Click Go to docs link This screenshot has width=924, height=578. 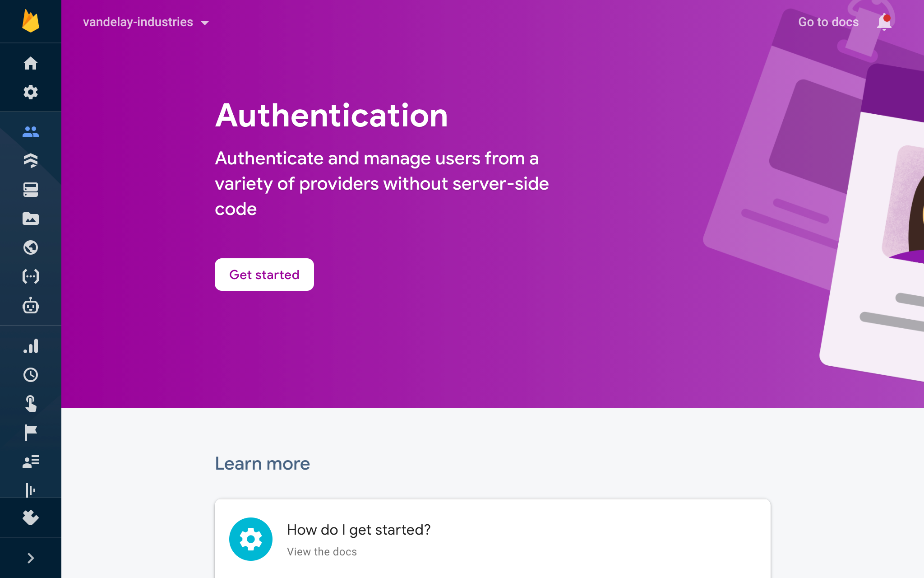pyautogui.click(x=828, y=22)
